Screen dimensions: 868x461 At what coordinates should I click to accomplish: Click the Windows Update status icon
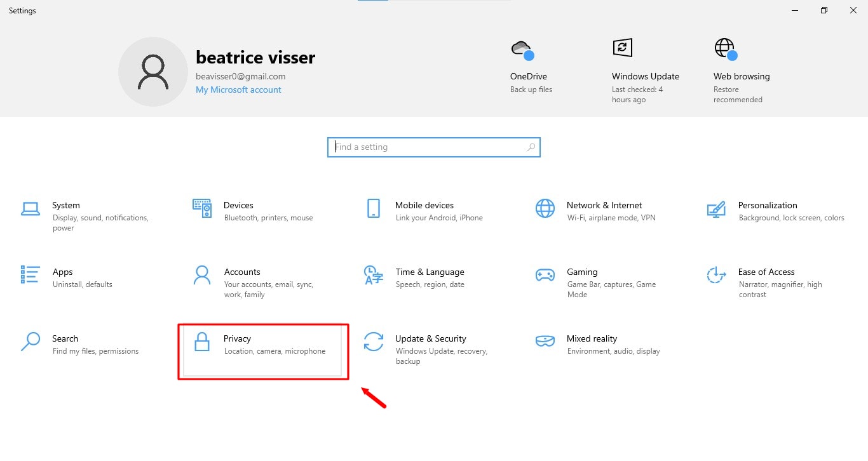coord(622,47)
